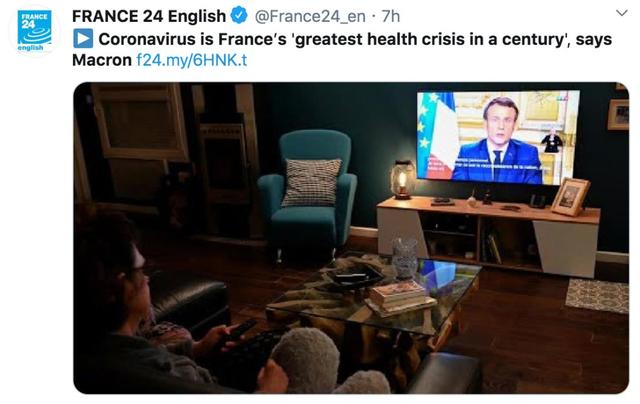Click the word Macron in tweet text

(102, 60)
